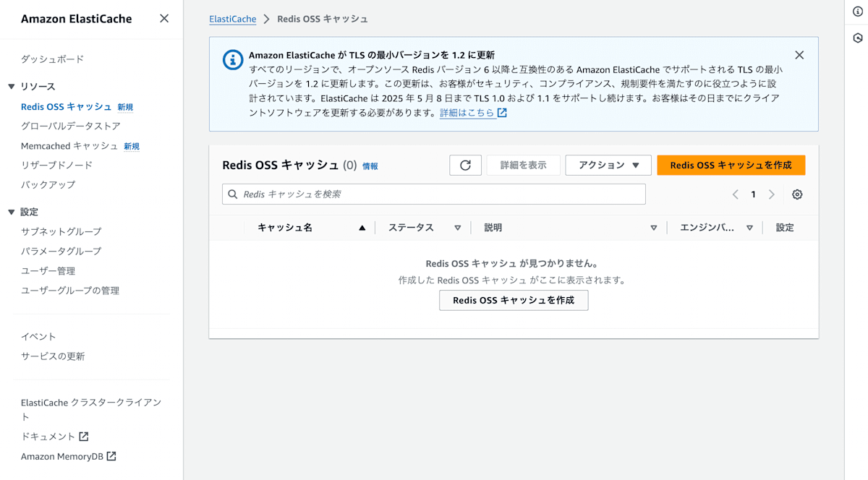Open ユーザーグループの管理
Viewport: 868px width, 480px height.
70,291
